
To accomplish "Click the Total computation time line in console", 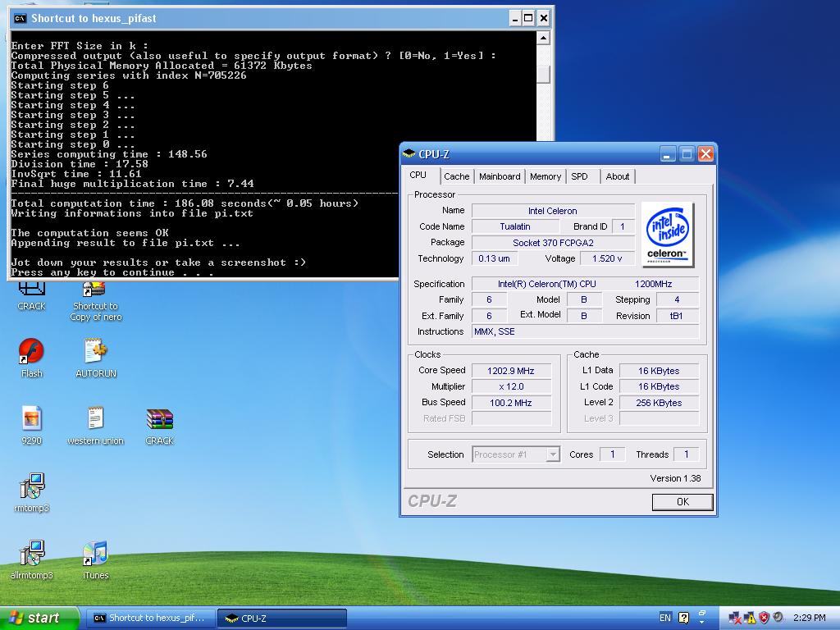I will point(185,203).
